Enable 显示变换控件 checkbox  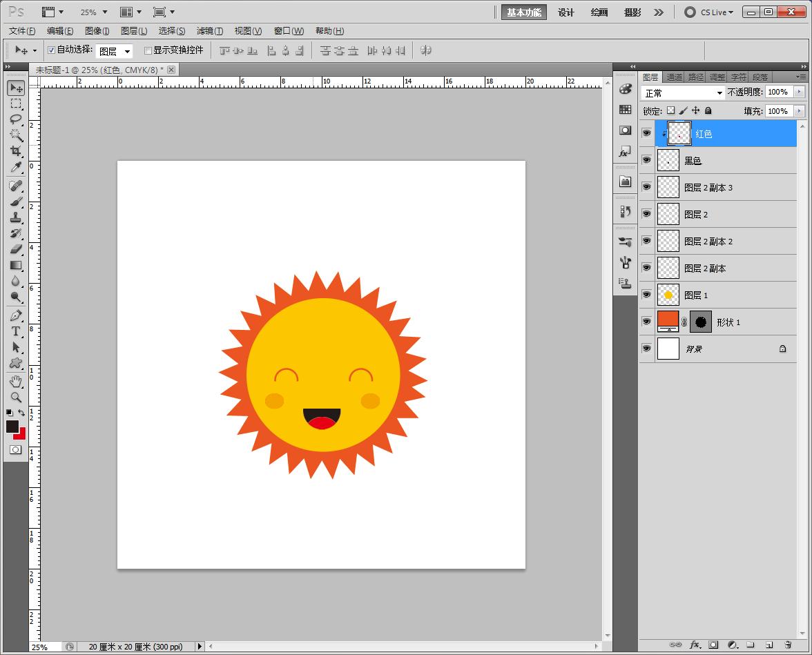point(148,50)
